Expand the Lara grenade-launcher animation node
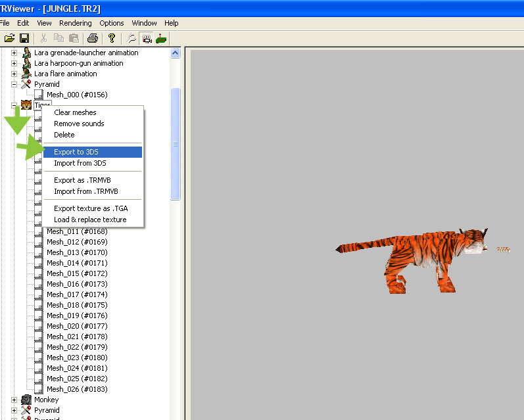 click(x=14, y=53)
